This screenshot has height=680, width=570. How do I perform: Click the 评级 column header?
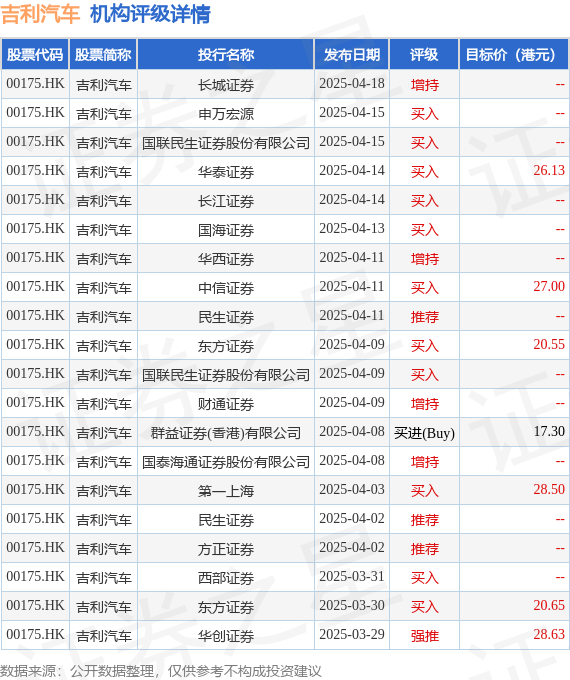[x=424, y=55]
